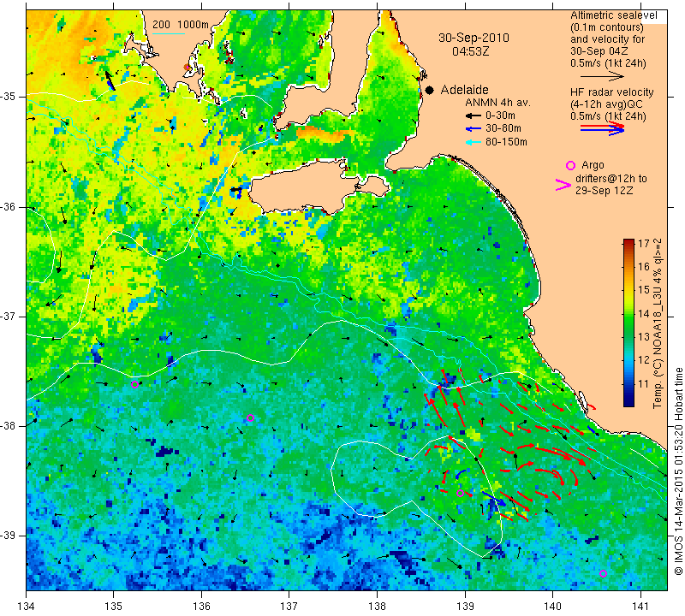The height and width of the screenshot is (616, 685).
Task: Click the Argo float circle near 136.5E, 37.9S
Action: coord(250,418)
